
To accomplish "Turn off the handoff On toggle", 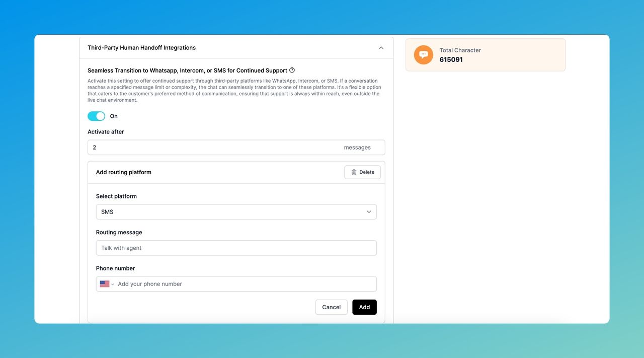I will click(x=97, y=116).
